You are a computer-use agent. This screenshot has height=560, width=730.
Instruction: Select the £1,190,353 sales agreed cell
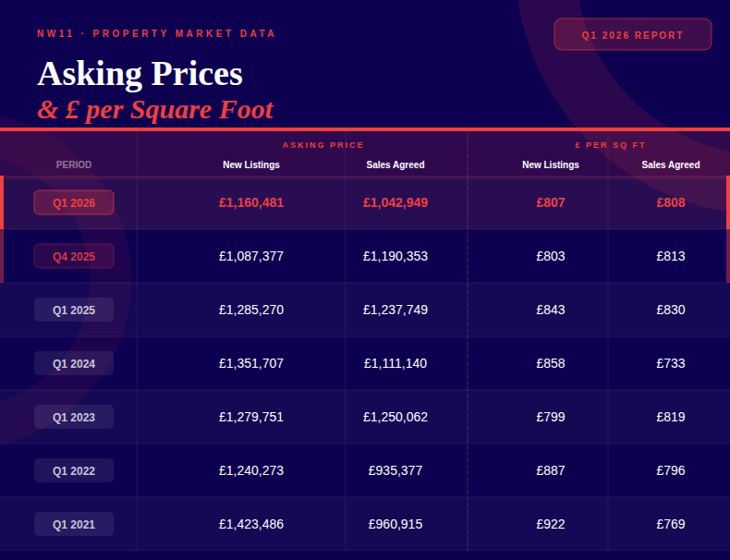pos(395,256)
